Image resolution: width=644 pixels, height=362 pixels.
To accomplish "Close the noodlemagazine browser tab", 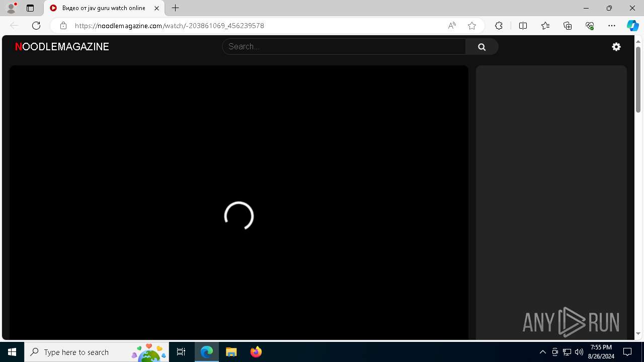I will [x=157, y=8].
